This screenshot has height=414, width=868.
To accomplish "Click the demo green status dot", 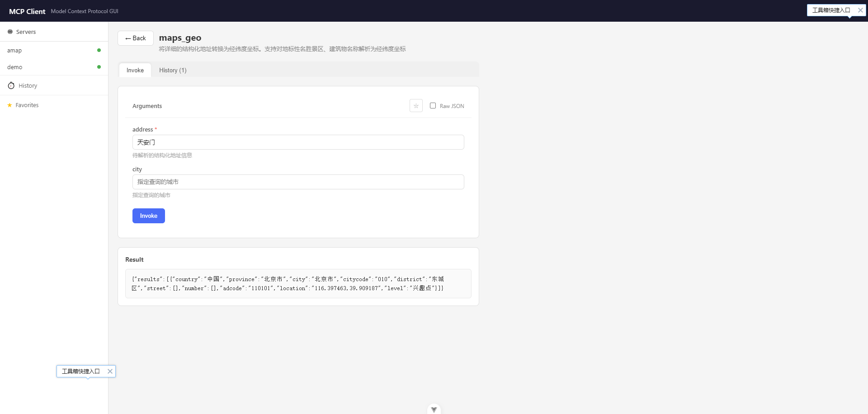I will point(99,67).
